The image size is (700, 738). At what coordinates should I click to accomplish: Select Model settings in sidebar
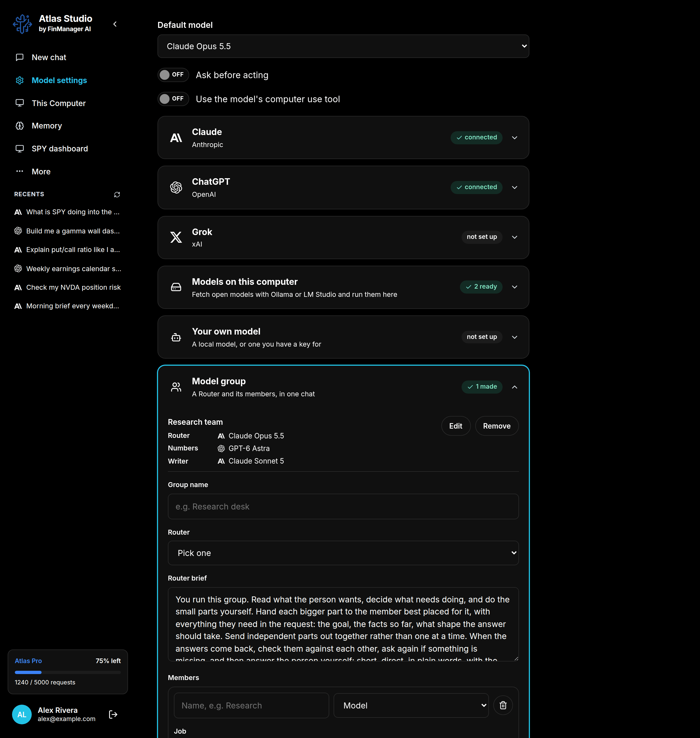68,80
